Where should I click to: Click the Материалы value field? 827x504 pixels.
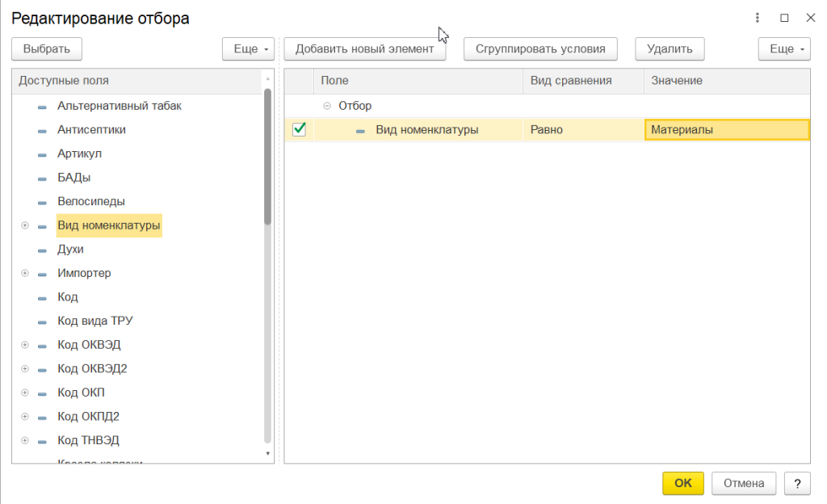(x=726, y=130)
